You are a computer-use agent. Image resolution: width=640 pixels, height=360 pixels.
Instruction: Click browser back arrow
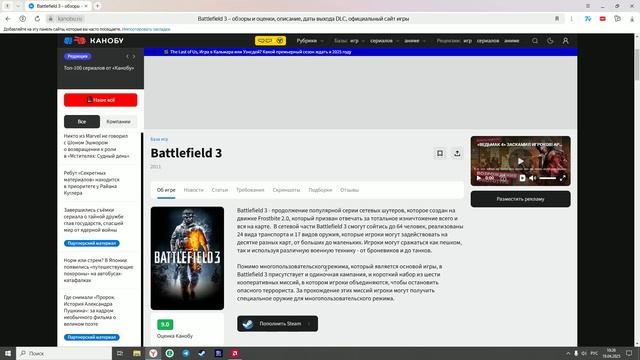coord(8,19)
